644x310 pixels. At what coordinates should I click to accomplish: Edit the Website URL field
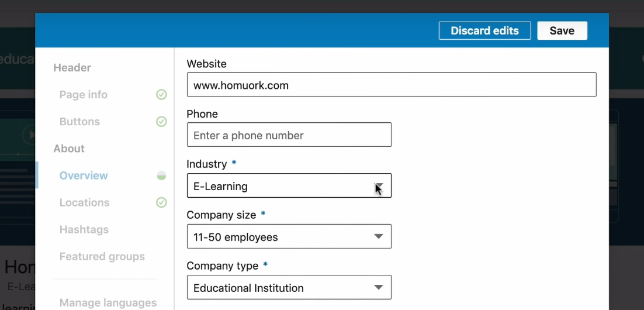point(392,85)
